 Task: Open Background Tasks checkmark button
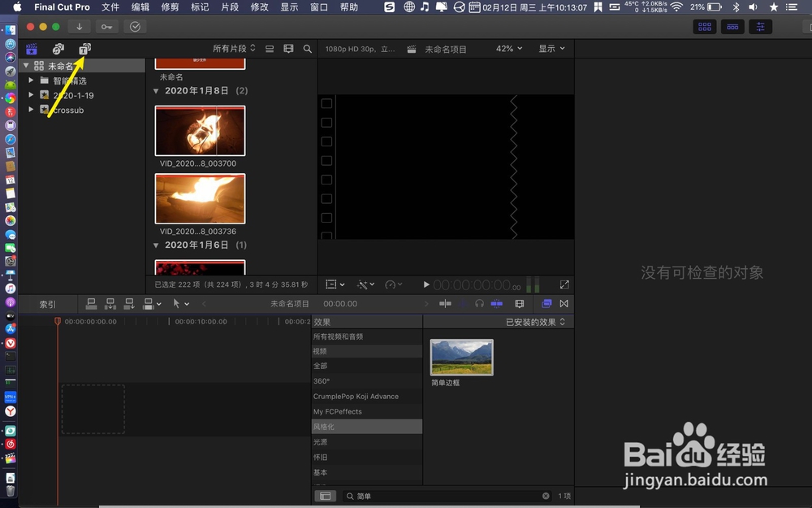135,27
